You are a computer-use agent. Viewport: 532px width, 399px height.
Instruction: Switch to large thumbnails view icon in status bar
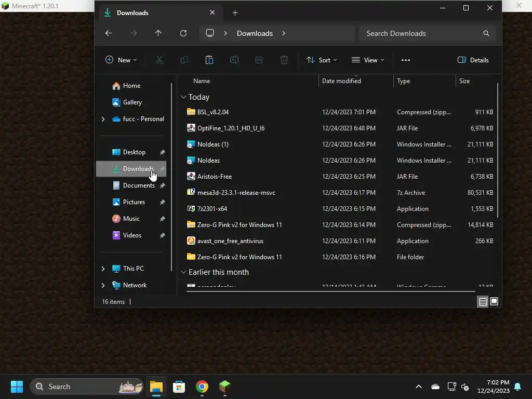[495, 301]
